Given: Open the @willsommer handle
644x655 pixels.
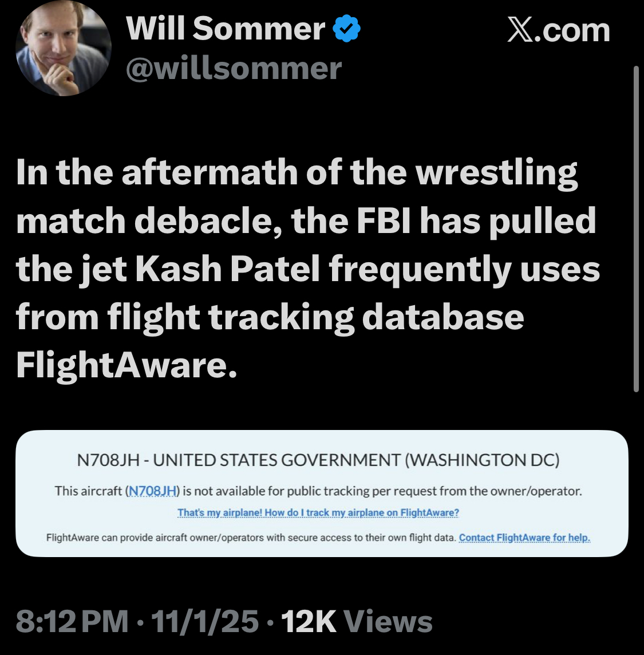Looking at the screenshot, I should 234,69.
